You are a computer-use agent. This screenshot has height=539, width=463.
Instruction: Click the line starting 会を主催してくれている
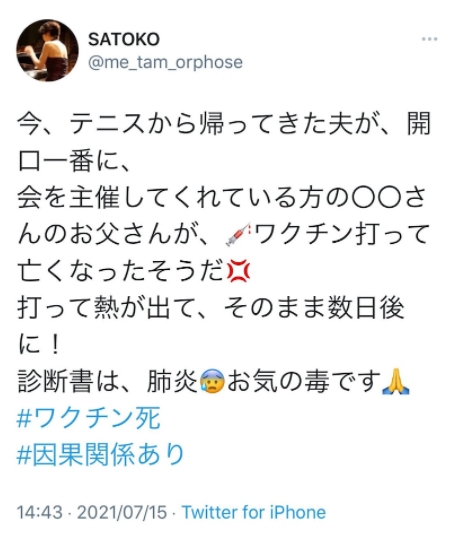pos(222,197)
